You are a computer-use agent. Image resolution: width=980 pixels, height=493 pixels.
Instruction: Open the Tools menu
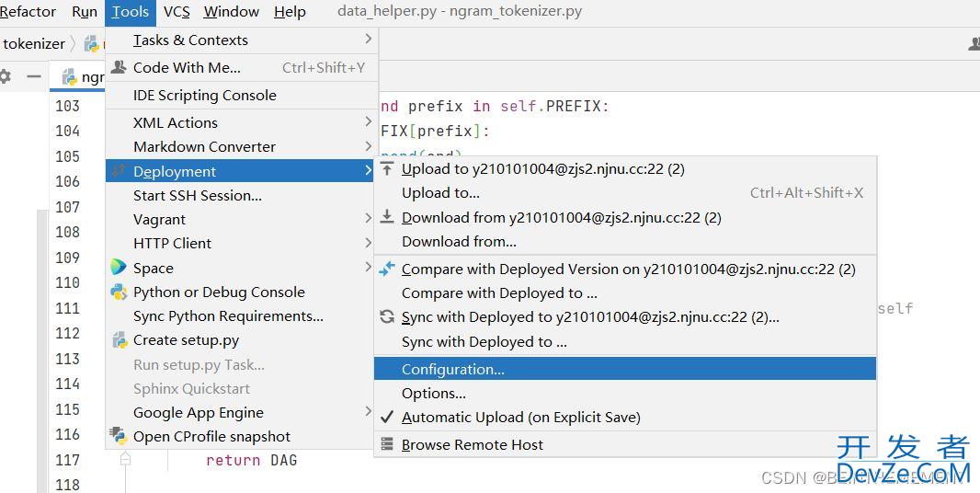pos(131,12)
